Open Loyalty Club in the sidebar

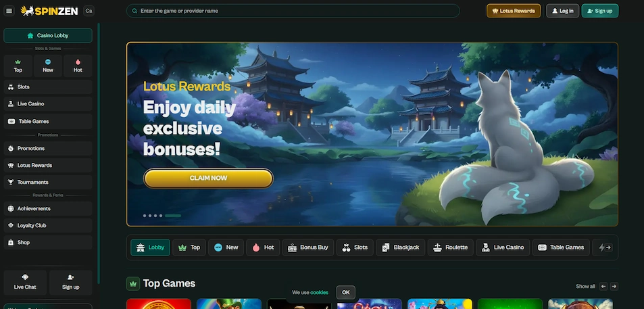click(48, 226)
